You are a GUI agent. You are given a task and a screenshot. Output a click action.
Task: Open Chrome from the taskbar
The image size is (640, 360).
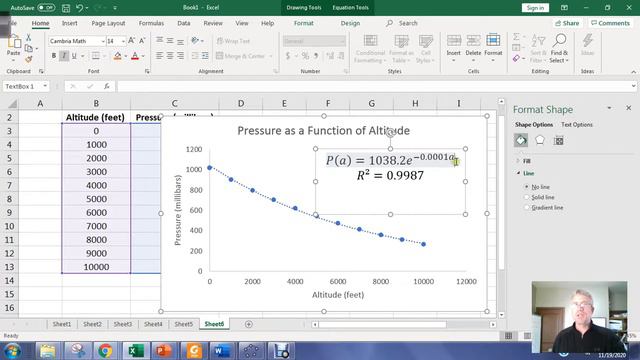tap(105, 351)
